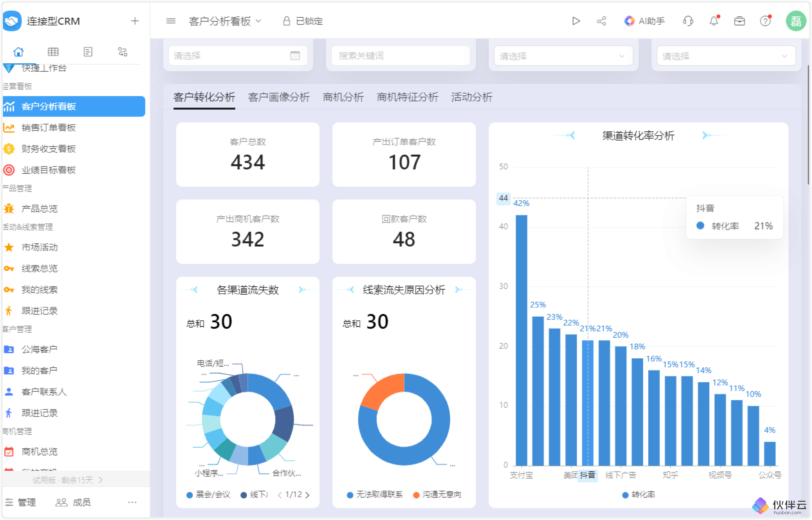
Task: Open 客户联系人 in sidebar
Action: 74,392
